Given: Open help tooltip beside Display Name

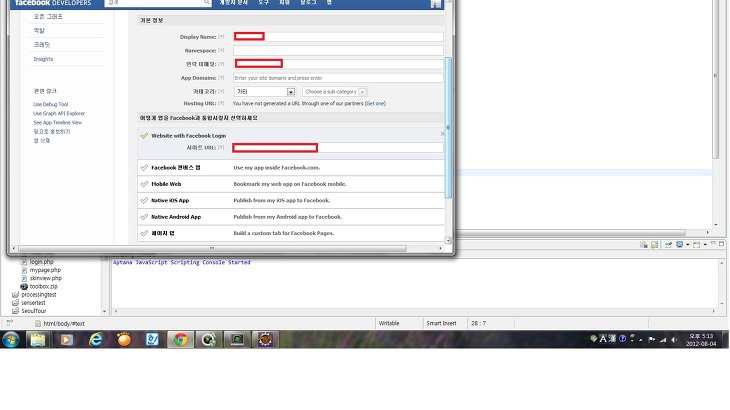Looking at the screenshot, I should 221,37.
